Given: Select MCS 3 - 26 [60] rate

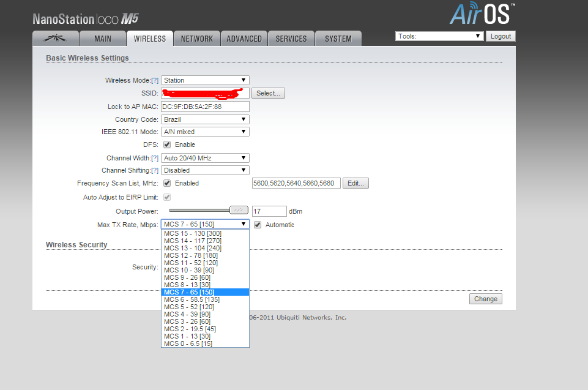Looking at the screenshot, I should coord(205,321).
